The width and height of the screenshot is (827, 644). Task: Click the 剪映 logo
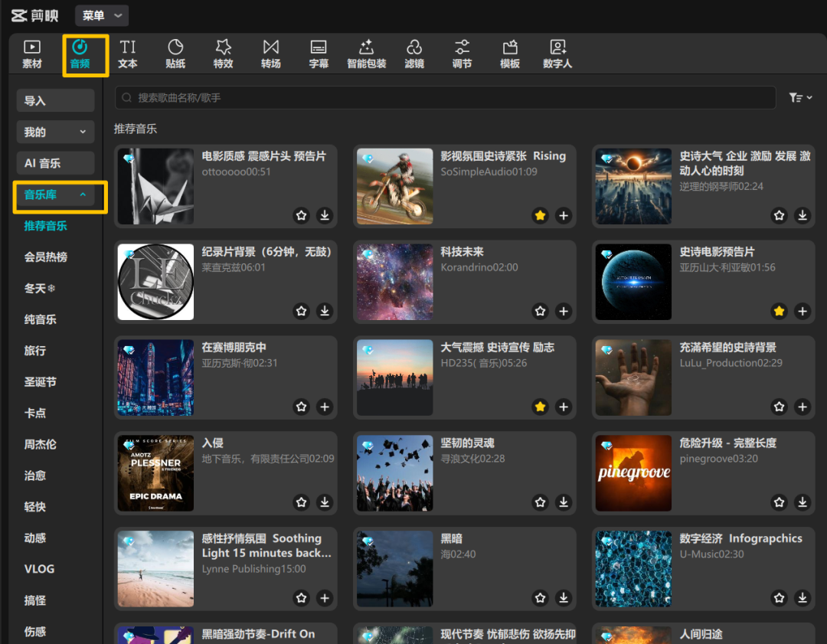[34, 16]
